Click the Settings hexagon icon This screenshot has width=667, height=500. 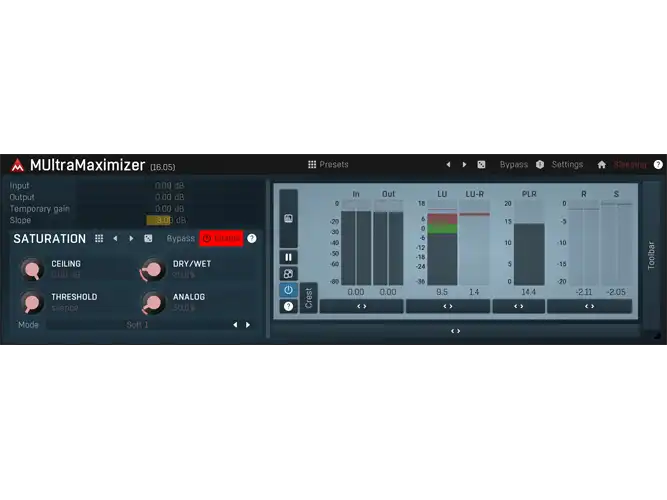(540, 165)
